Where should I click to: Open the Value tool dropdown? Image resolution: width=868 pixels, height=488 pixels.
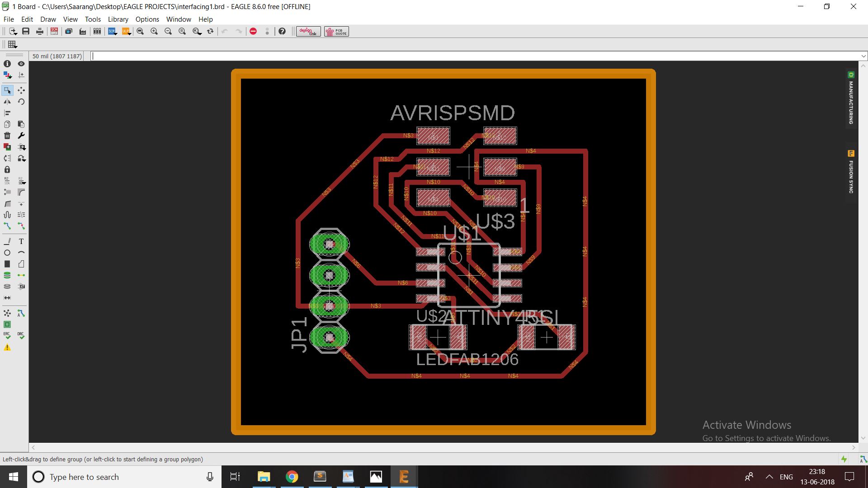point(21,181)
